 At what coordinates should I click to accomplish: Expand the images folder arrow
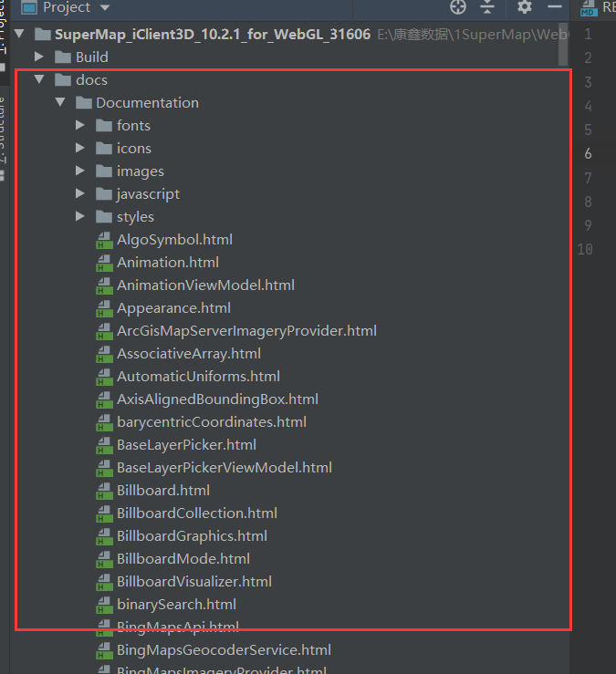80,171
